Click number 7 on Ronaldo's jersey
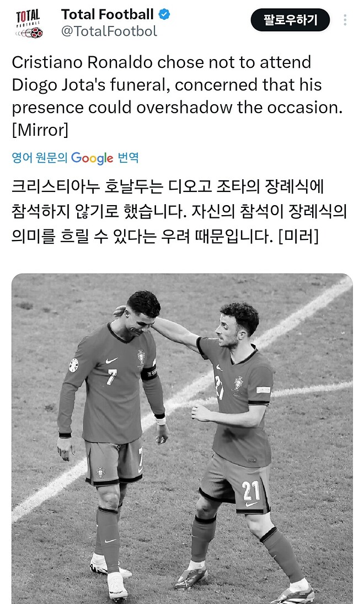Viewport: 364px width, 604px height. [x=112, y=377]
